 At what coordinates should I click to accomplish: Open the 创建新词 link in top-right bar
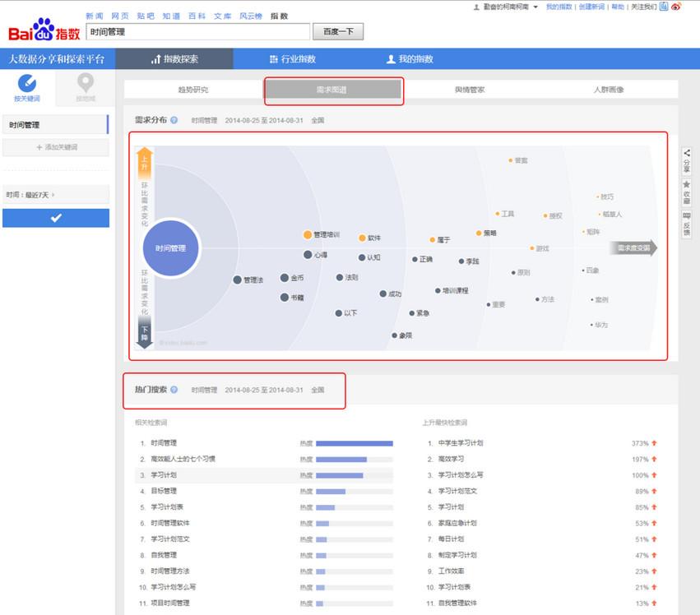(591, 7)
